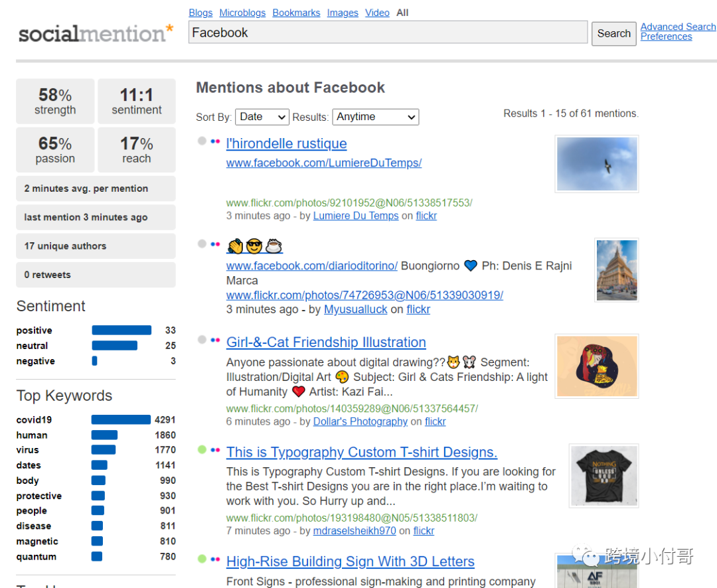The image size is (717, 588).
Task: Open the bird in sky thumbnail
Action: pos(597,164)
